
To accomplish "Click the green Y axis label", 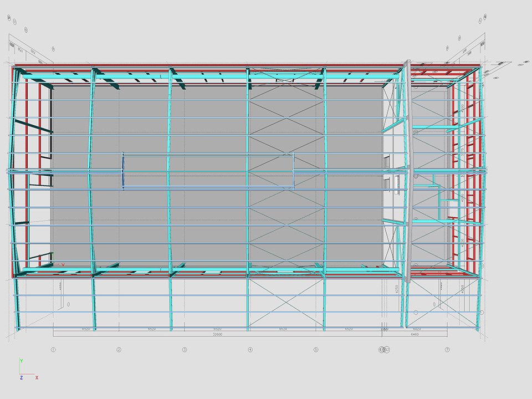I will (x=21, y=361).
